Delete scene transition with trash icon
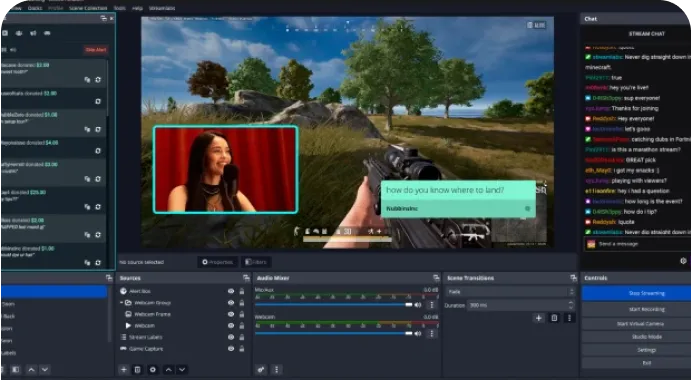This screenshot has height=380, width=691. tap(554, 318)
